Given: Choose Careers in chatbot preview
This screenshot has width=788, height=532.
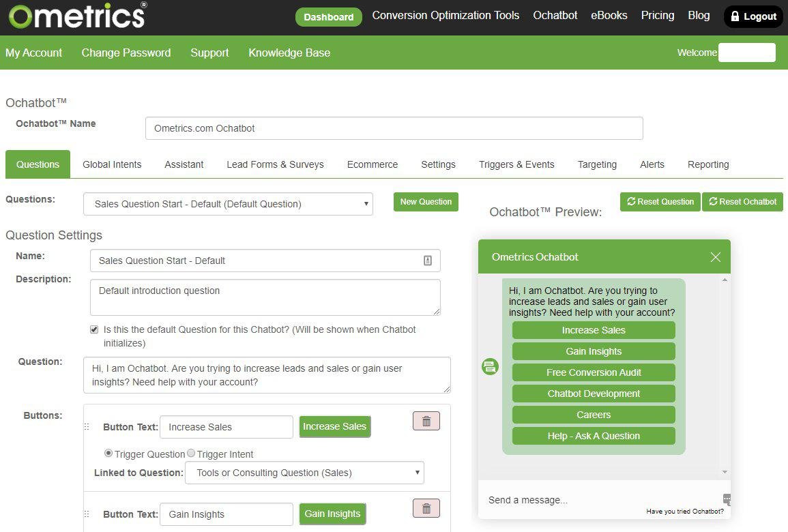Looking at the screenshot, I should pyautogui.click(x=594, y=415).
